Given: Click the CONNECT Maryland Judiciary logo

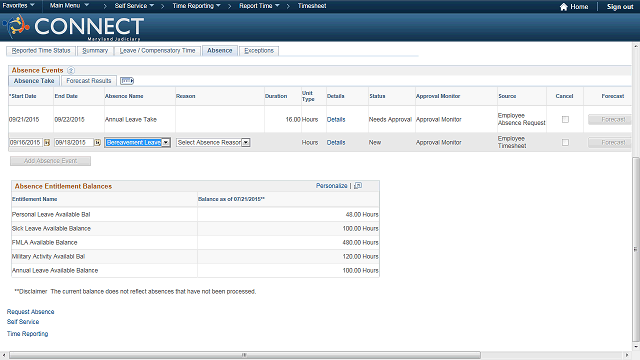Looking at the screenshot, I should tap(73, 27).
